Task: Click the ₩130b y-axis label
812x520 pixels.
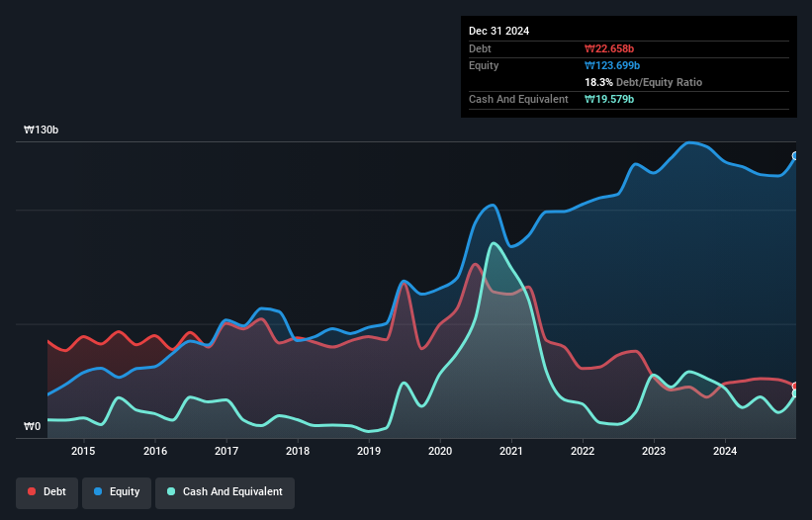Action: 41,130
